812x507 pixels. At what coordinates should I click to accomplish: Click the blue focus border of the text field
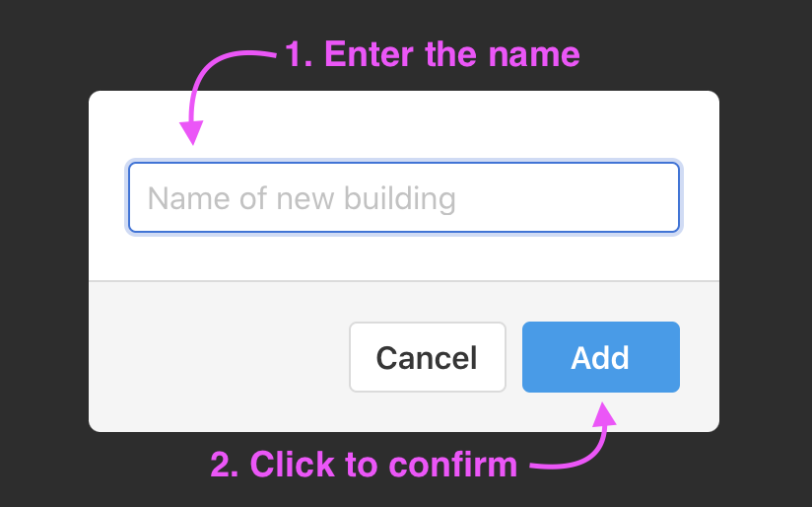(404, 164)
